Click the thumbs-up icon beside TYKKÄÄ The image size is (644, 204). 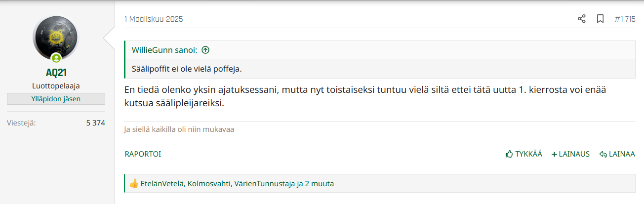click(509, 154)
